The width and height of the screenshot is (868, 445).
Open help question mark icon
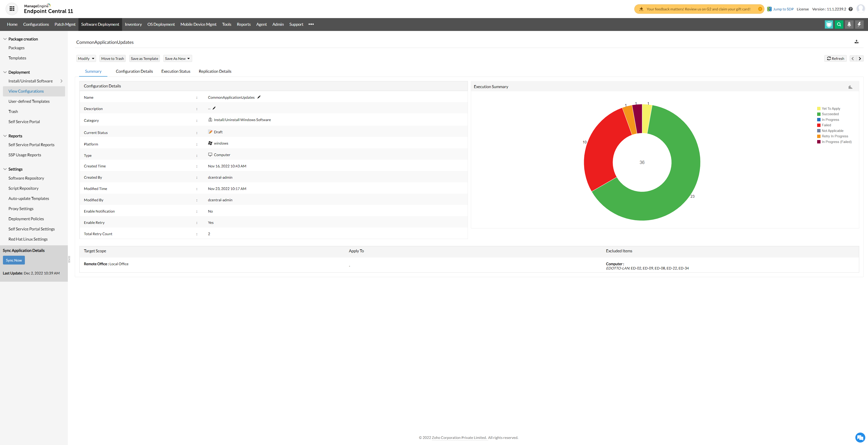click(x=850, y=9)
